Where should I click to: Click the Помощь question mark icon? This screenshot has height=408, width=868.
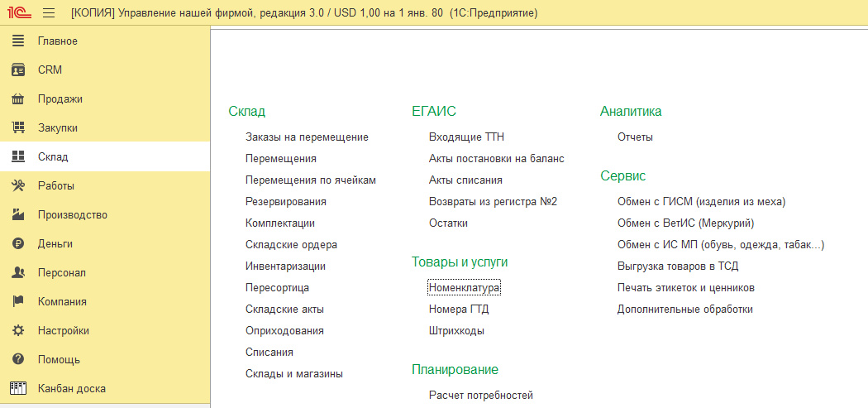18,359
